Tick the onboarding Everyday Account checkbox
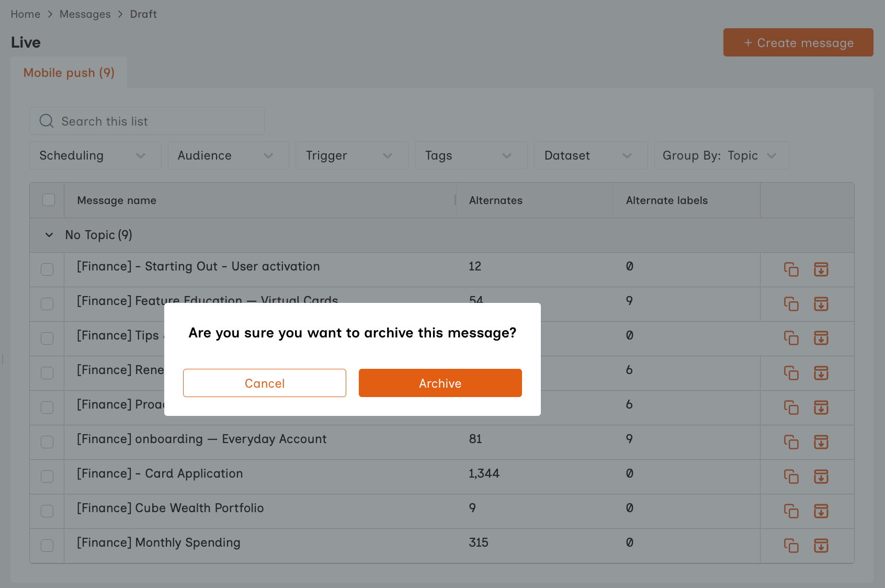Screen dimensions: 885x588 tap(47, 442)
